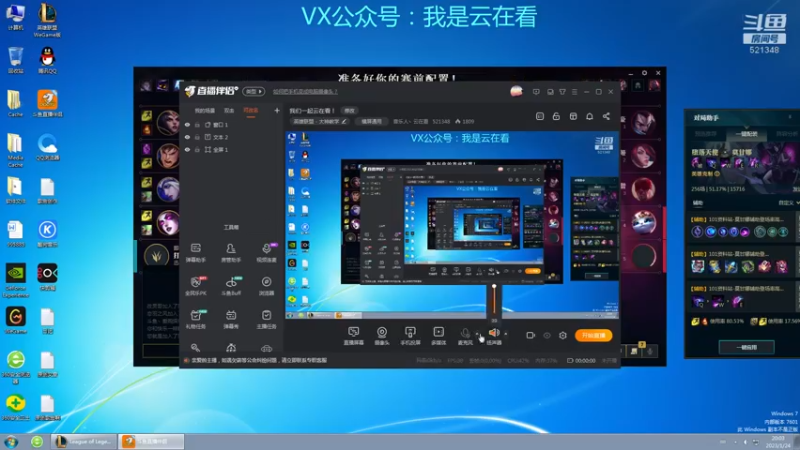Select the second 101资料站 item build row
The width and height of the screenshot is (800, 450).
742,261
